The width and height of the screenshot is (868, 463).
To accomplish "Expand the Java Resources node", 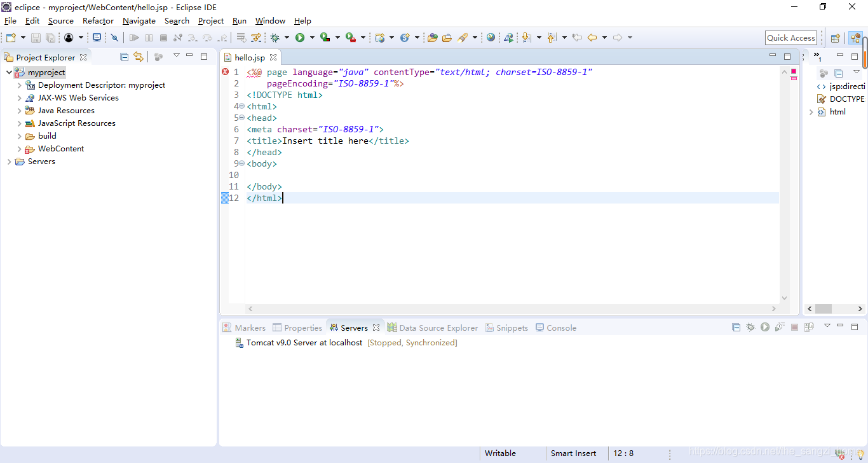I will [19, 111].
